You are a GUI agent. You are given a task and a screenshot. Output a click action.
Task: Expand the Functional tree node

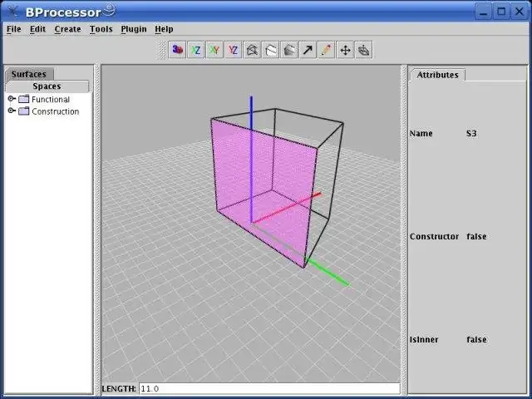pos(12,99)
